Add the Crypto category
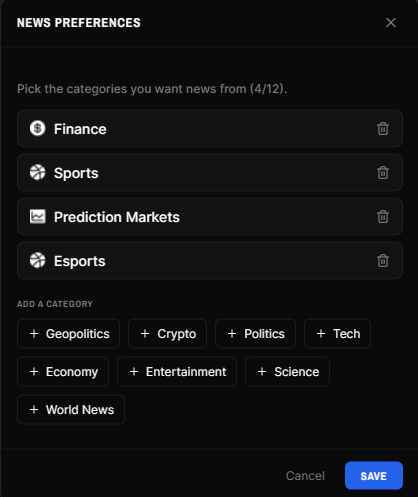 click(x=167, y=334)
